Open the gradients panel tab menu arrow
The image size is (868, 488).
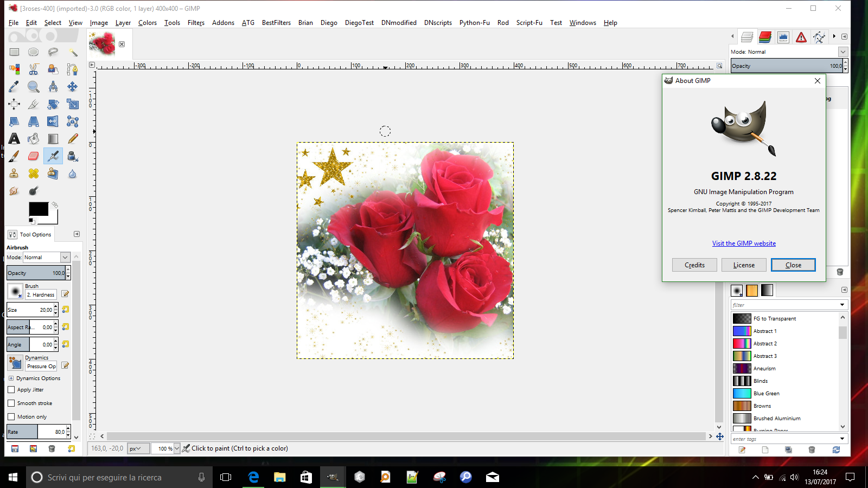[x=844, y=290]
